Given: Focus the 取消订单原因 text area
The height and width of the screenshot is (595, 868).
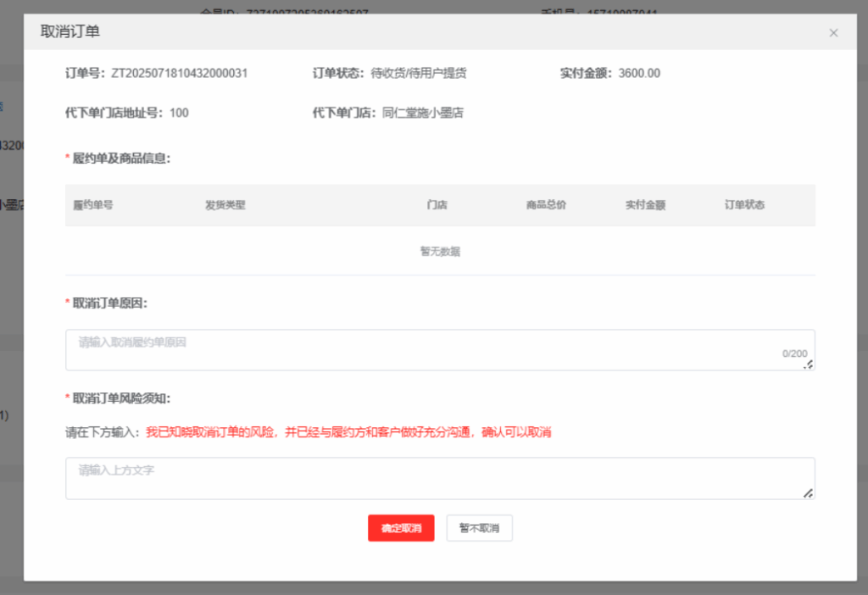Looking at the screenshot, I should 424,349.
